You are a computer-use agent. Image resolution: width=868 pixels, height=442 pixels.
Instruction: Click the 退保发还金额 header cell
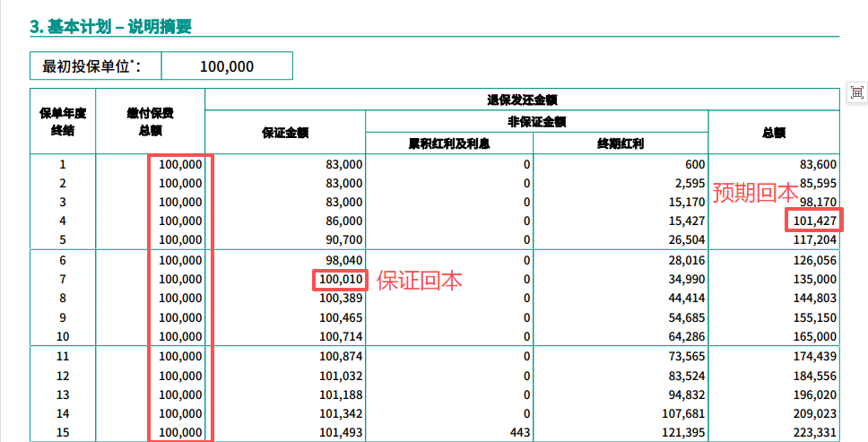click(522, 100)
